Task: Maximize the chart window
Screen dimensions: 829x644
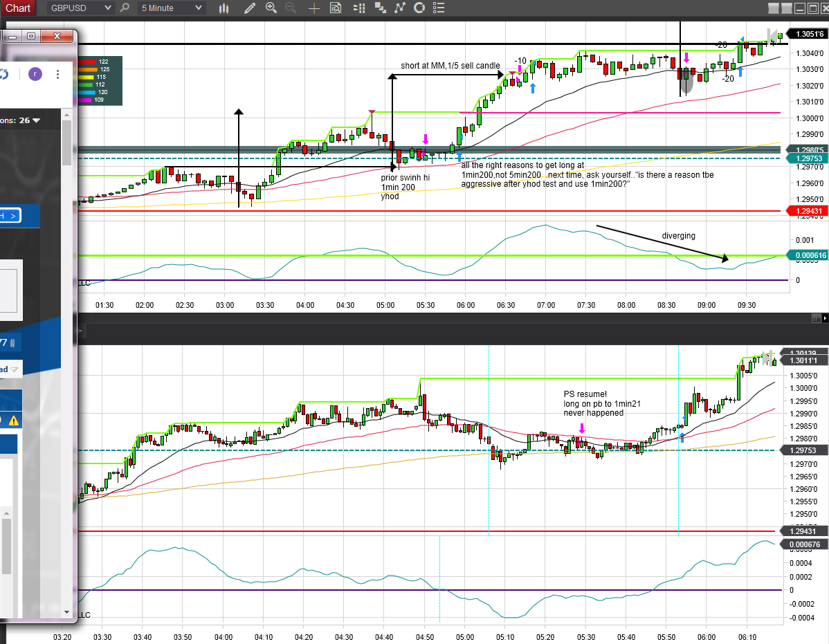Action: click(x=813, y=8)
